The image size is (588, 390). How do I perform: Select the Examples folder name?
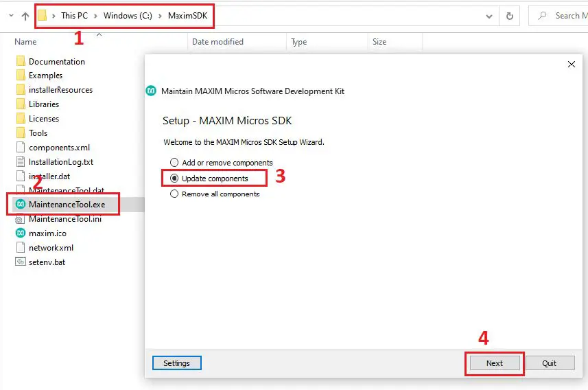pyautogui.click(x=46, y=76)
